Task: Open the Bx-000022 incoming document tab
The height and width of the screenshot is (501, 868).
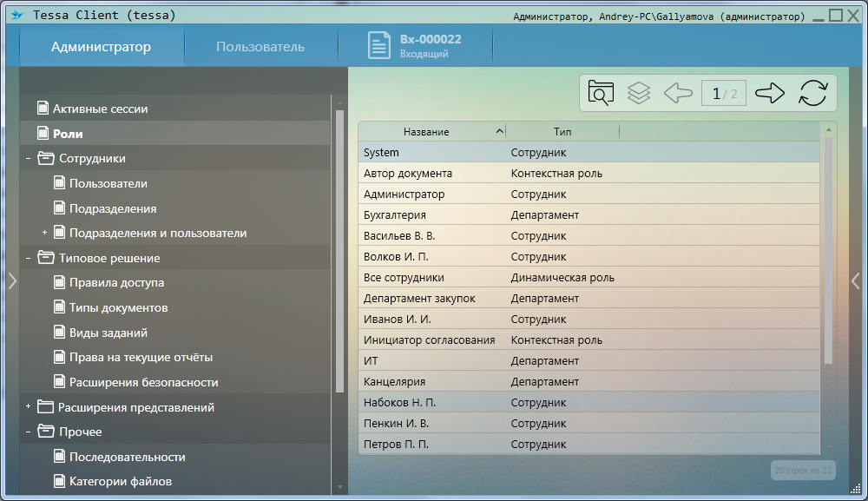Action: point(415,46)
